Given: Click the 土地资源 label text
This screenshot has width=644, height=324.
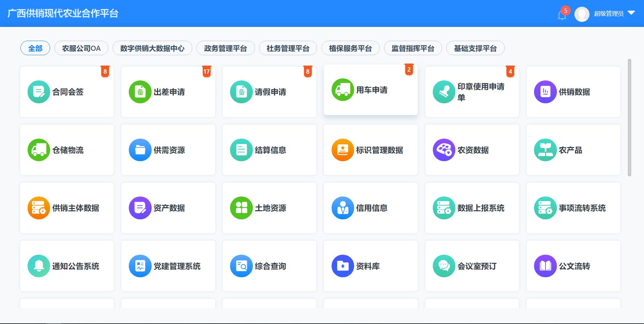Looking at the screenshot, I should [270, 208].
